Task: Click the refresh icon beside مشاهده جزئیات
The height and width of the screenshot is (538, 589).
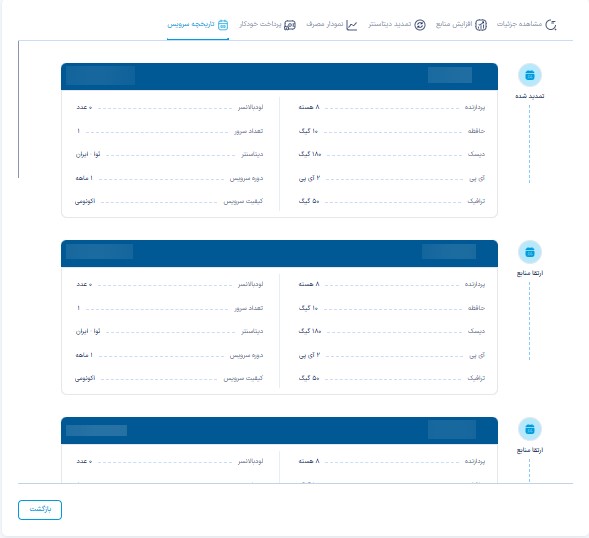Action: click(x=551, y=25)
